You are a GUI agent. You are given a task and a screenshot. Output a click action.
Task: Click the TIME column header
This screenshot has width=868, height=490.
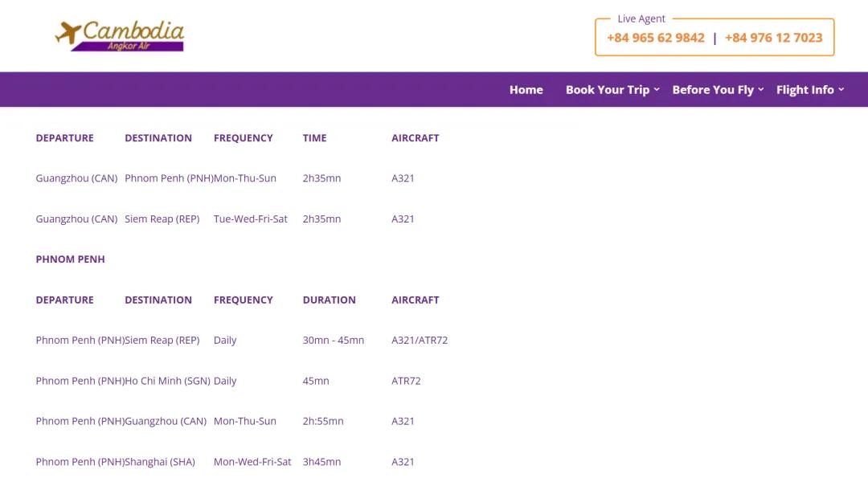[314, 138]
